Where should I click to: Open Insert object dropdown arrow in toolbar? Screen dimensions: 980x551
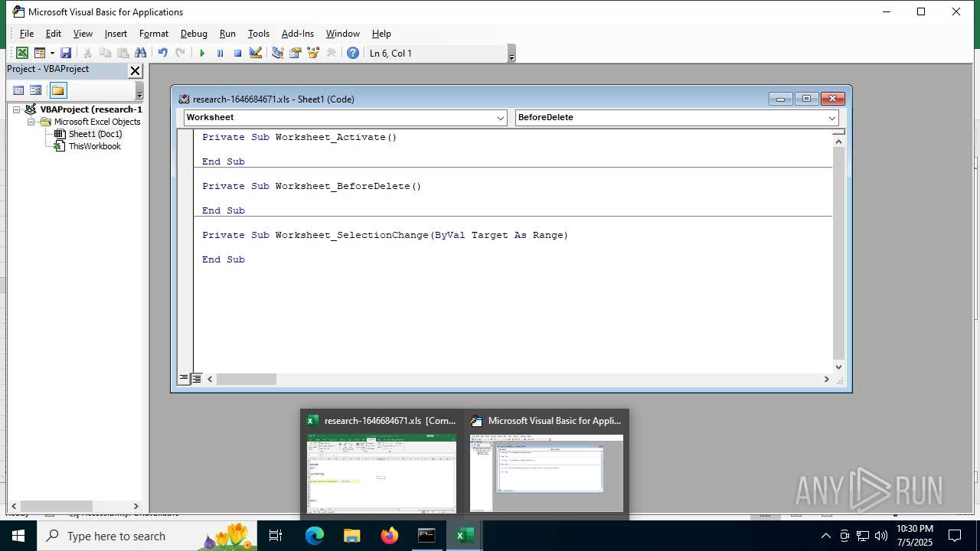52,53
